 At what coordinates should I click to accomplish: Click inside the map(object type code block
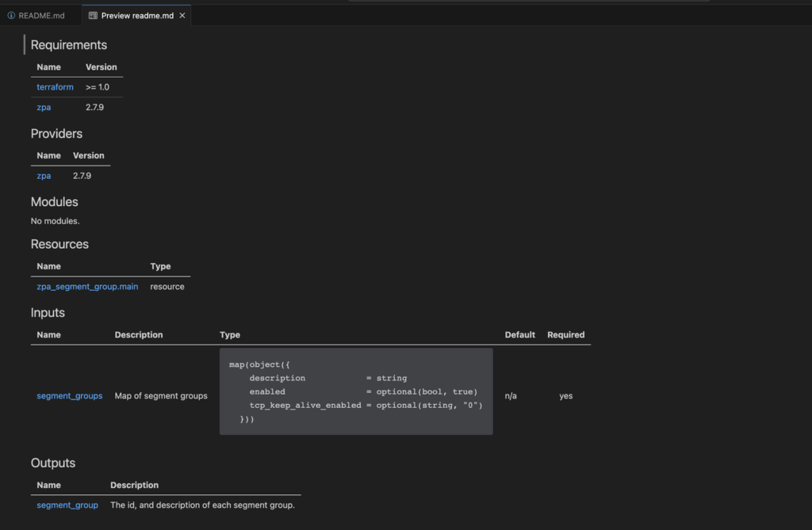click(355, 391)
